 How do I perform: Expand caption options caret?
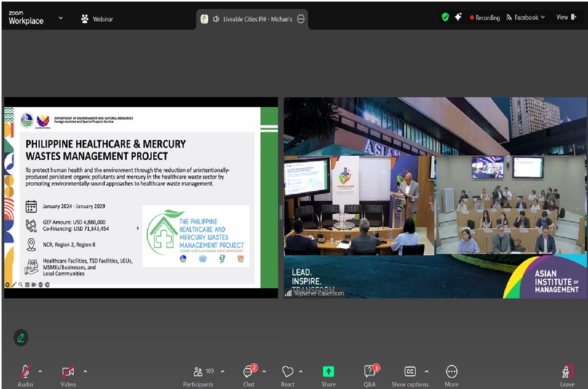click(426, 371)
